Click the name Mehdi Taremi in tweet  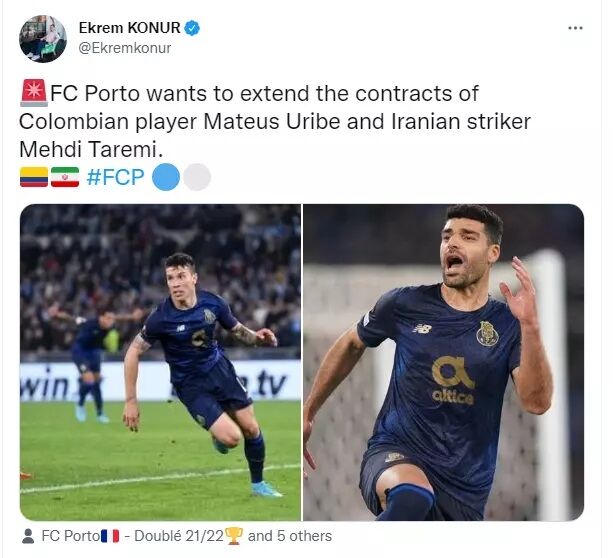coord(91,149)
